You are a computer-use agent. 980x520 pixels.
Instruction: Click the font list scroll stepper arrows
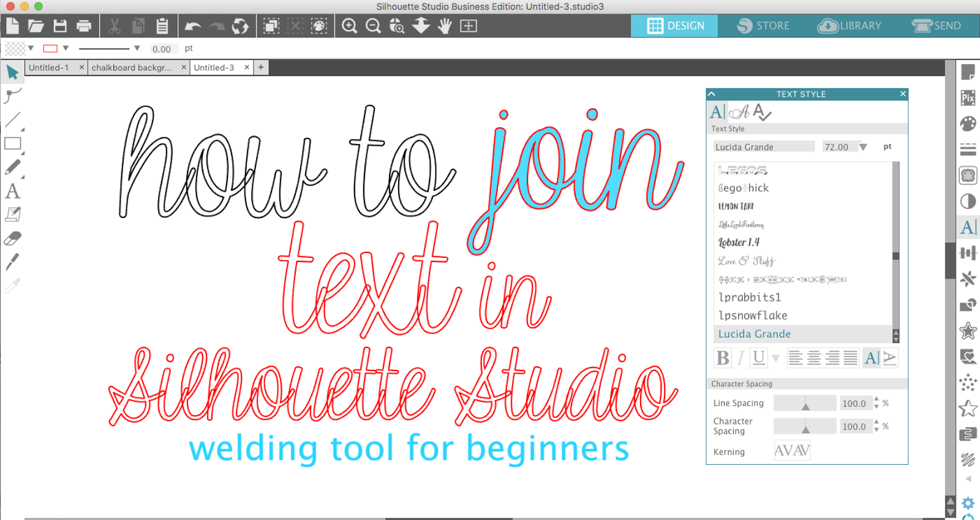(x=895, y=336)
